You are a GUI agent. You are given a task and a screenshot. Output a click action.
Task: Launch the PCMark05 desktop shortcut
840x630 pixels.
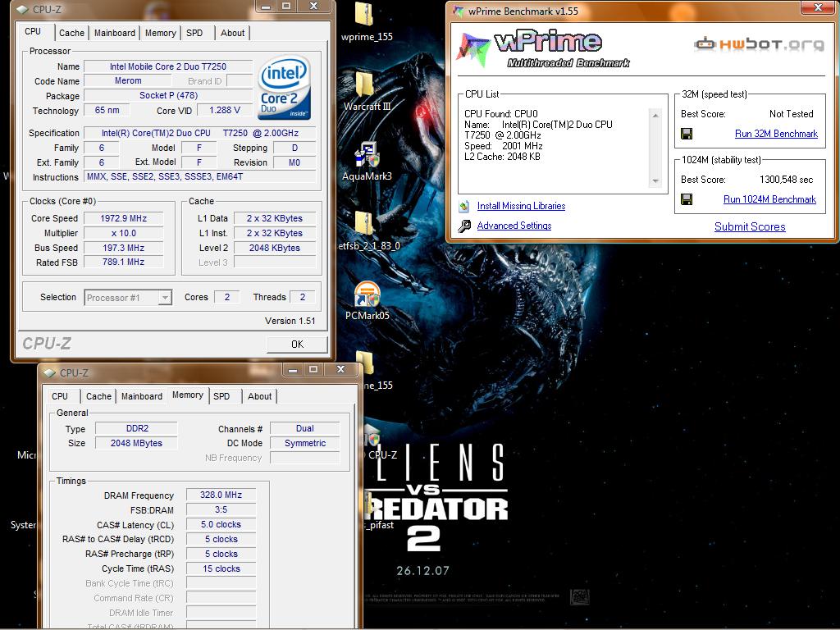367,294
